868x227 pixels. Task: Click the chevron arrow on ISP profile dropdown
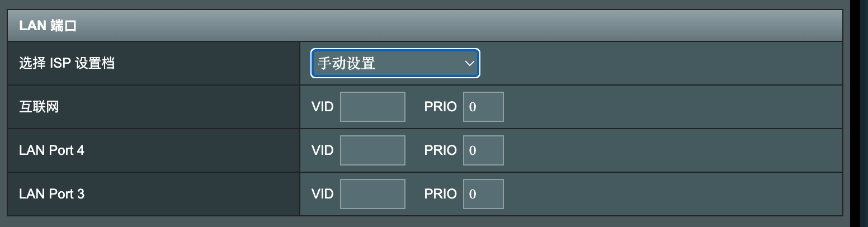[469, 64]
